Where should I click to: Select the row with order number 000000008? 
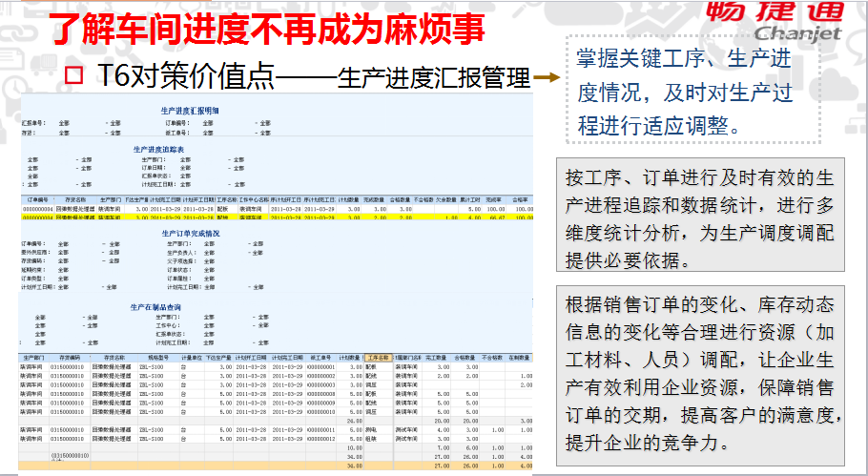[276, 394]
